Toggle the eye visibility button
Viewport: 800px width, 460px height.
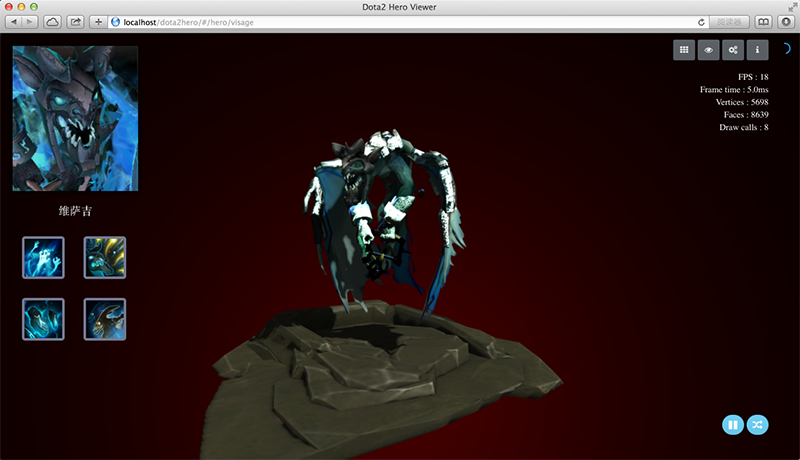pyautogui.click(x=709, y=49)
